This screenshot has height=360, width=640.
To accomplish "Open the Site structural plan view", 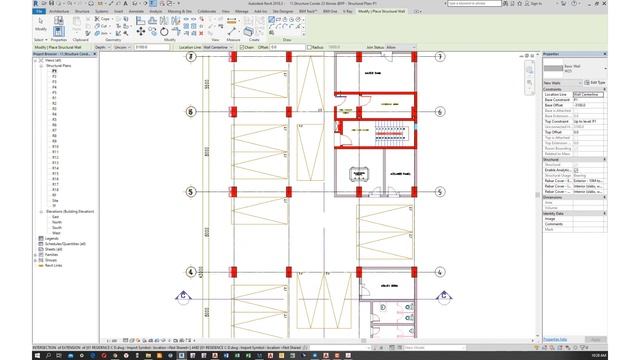I will coord(55,201).
